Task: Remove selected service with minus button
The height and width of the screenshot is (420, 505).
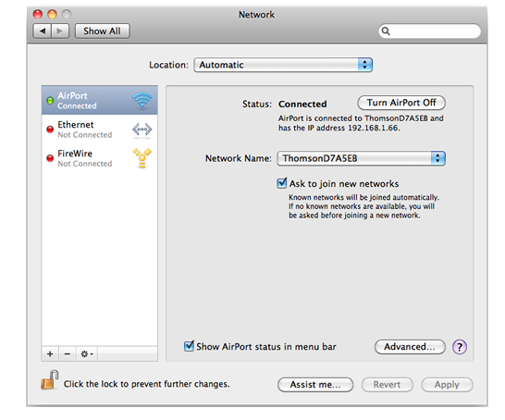Action: [x=68, y=354]
